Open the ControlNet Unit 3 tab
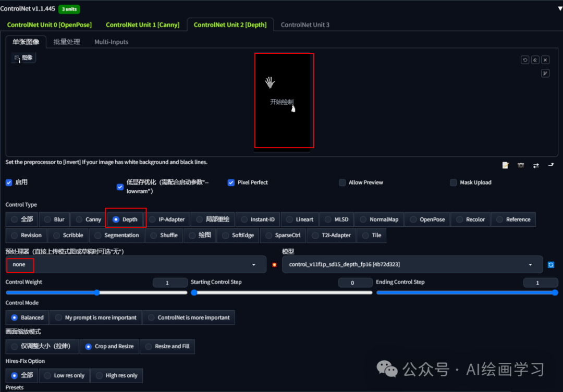This screenshot has height=392, width=563. click(x=305, y=25)
